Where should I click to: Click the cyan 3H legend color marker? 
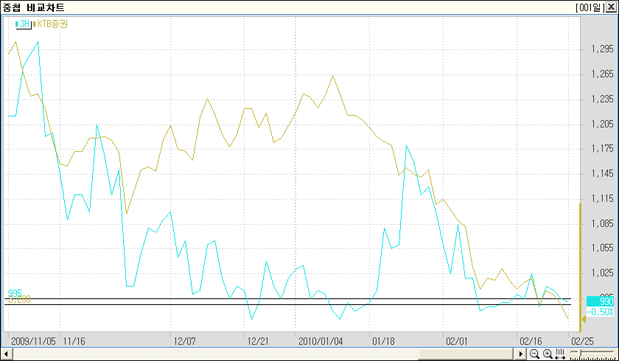click(17, 24)
